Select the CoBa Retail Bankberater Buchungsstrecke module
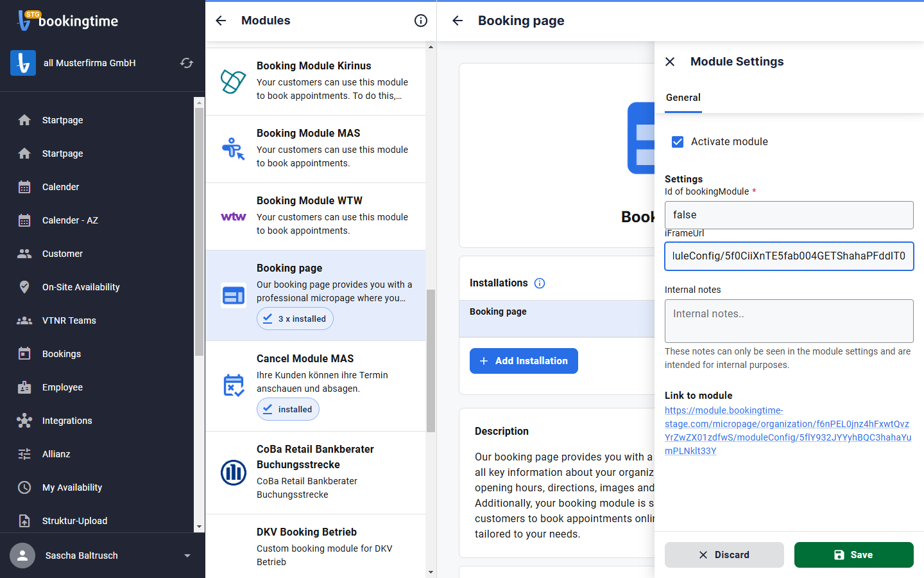This screenshot has height=578, width=924. pyautogui.click(x=315, y=473)
